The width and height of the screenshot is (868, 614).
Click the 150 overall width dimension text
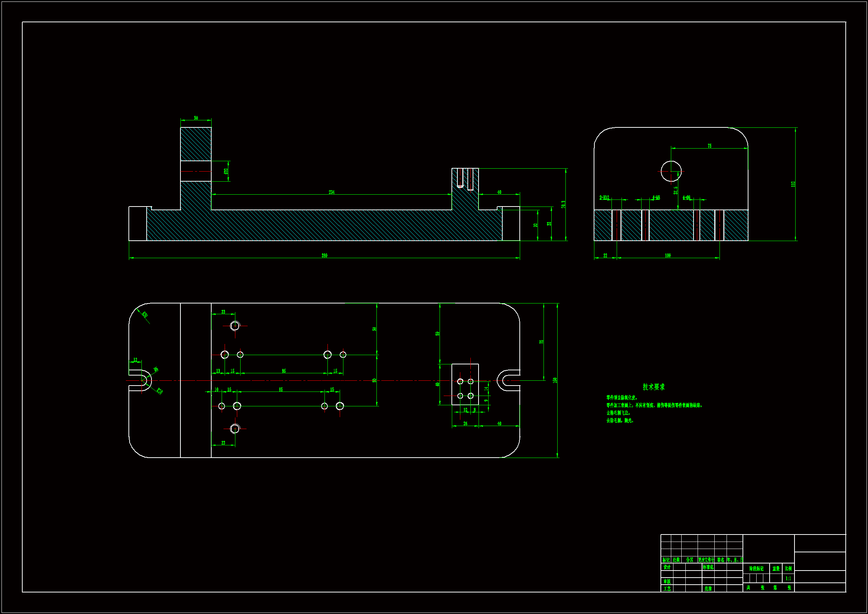(x=555, y=380)
